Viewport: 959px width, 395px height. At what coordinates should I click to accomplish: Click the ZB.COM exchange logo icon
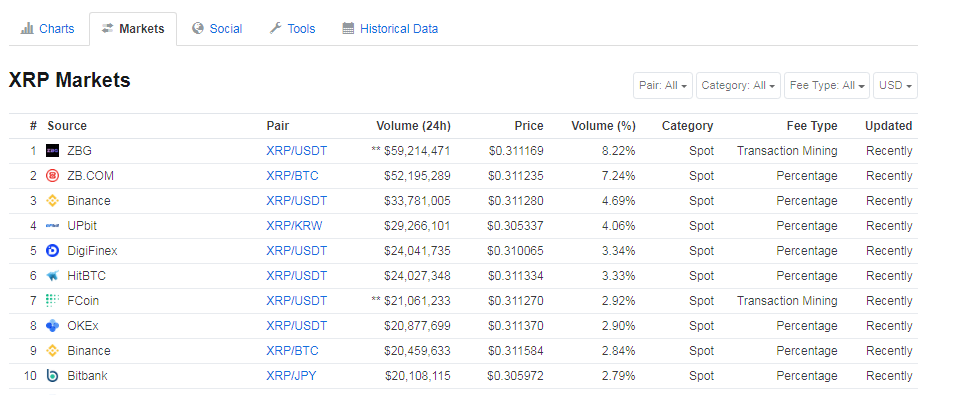click(x=53, y=175)
